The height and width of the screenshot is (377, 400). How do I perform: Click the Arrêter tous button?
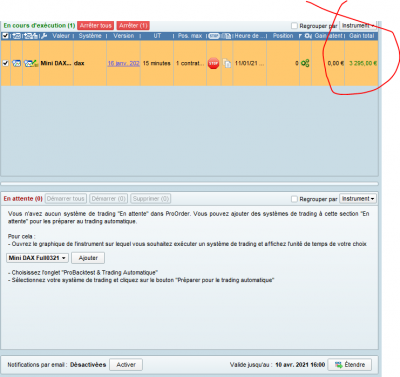(x=96, y=26)
